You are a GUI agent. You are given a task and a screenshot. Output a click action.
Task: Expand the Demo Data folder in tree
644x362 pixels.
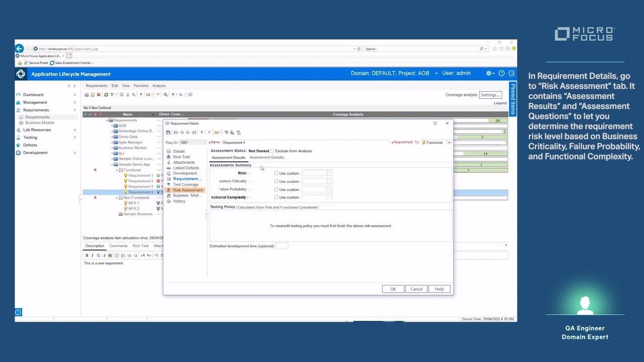(112, 137)
